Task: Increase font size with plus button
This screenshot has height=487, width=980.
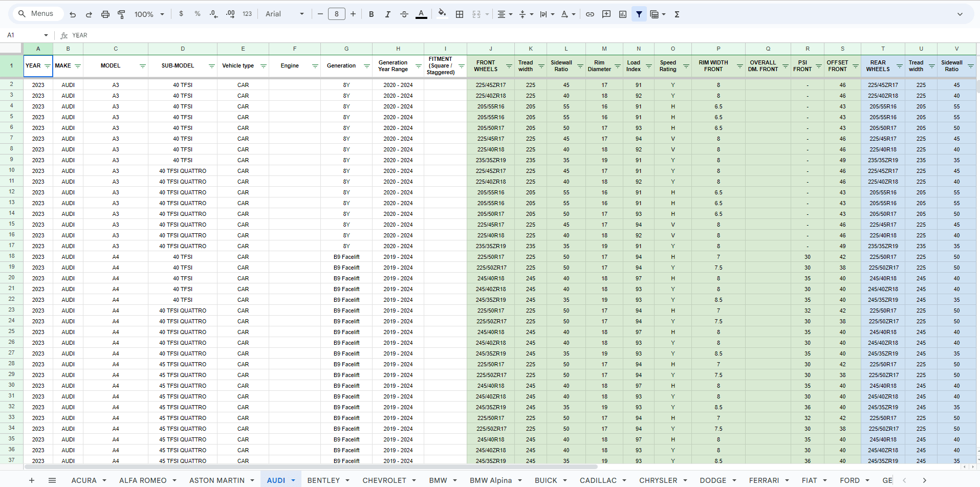Action: point(353,14)
